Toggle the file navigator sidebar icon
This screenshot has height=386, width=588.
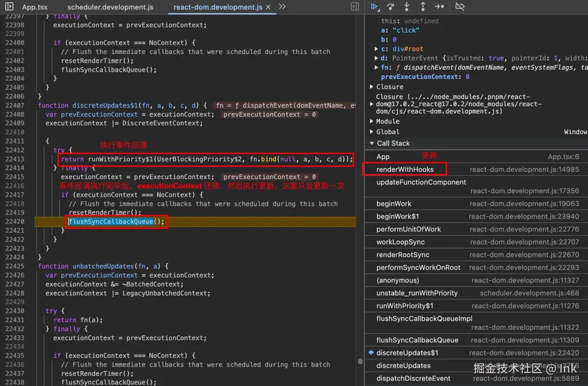[9, 7]
